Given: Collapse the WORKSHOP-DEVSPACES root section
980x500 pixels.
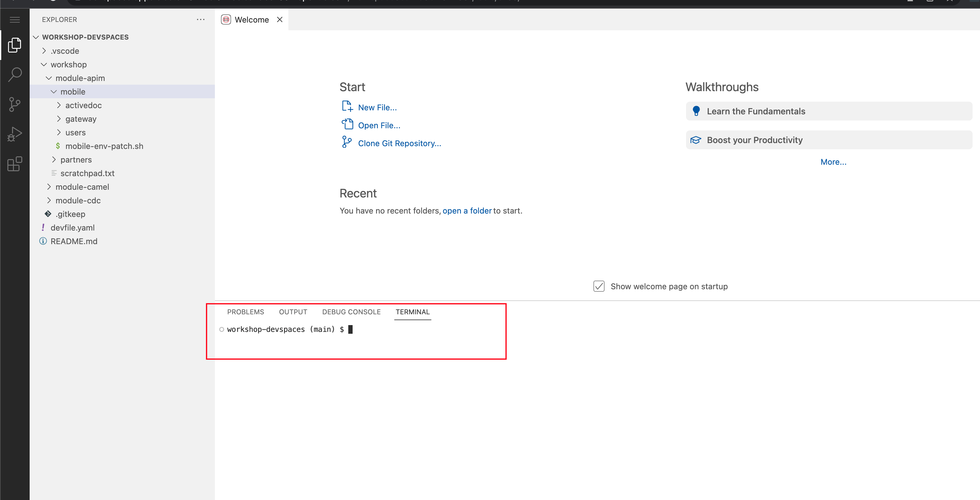Looking at the screenshot, I should [36, 37].
